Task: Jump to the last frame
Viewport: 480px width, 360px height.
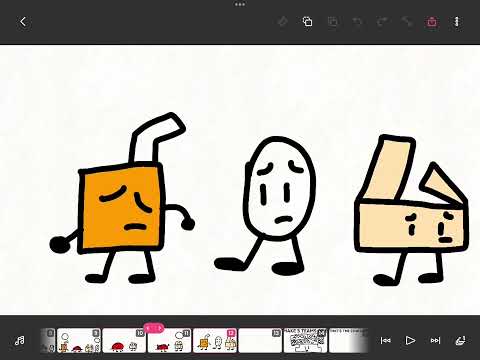Action: click(x=435, y=340)
